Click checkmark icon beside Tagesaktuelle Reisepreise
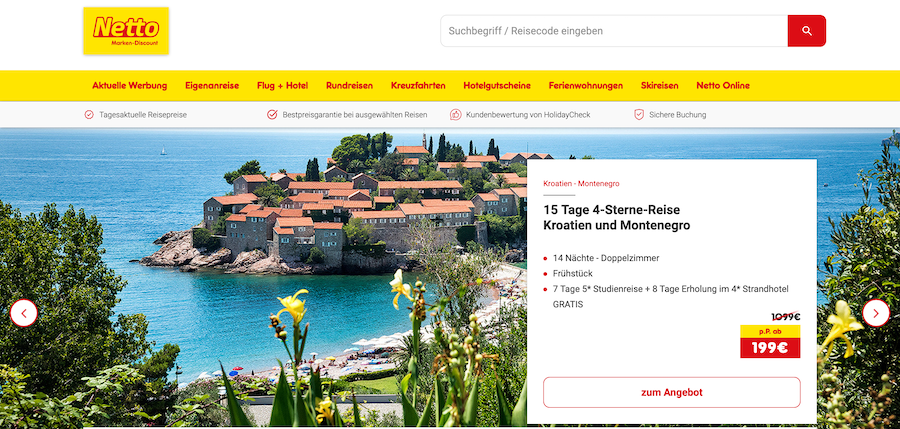 point(89,115)
